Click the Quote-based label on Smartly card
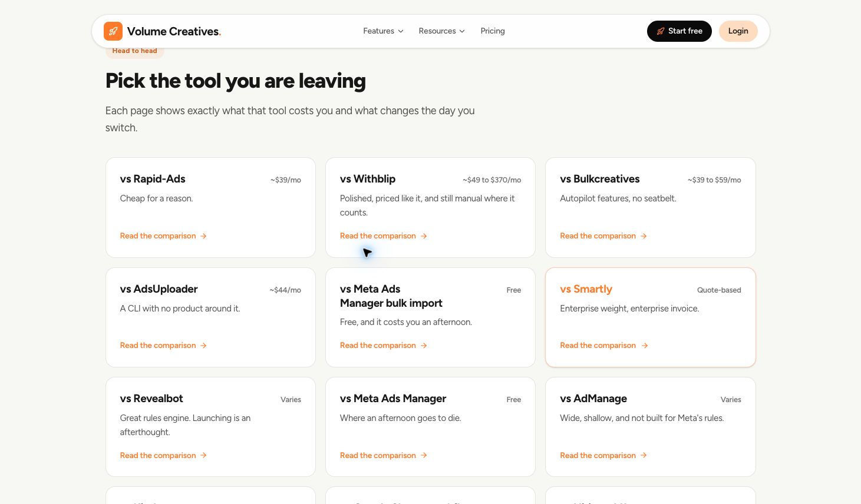 pyautogui.click(x=719, y=290)
